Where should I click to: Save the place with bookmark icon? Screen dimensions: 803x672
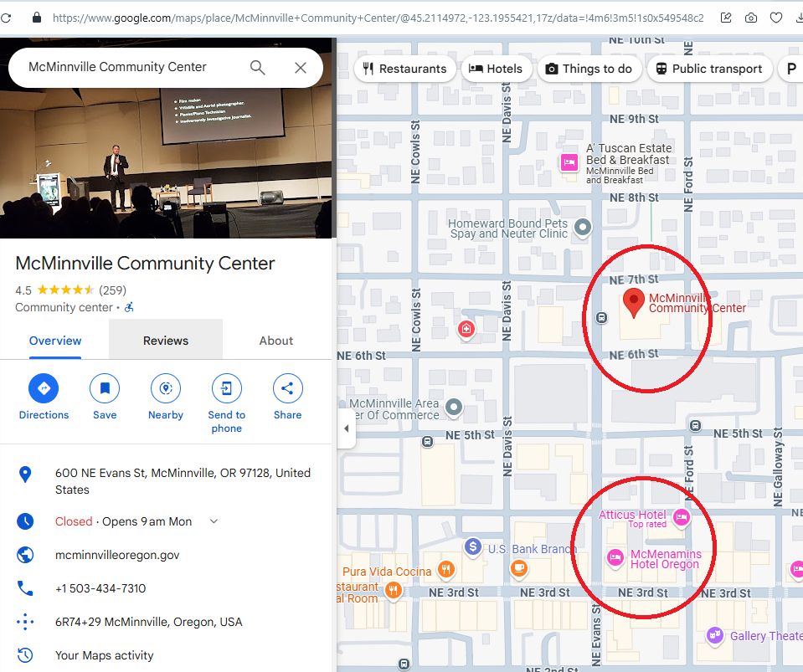coord(105,388)
